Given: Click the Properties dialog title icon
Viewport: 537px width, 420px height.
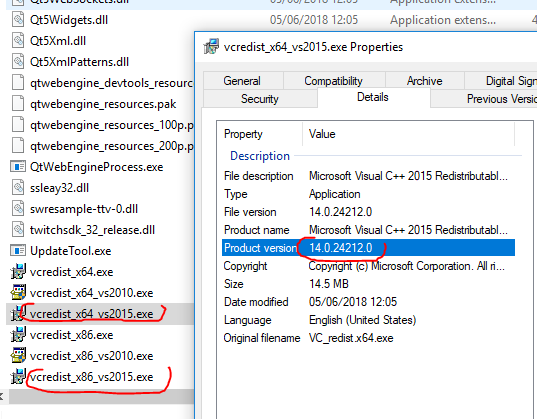Looking at the screenshot, I should [x=211, y=47].
